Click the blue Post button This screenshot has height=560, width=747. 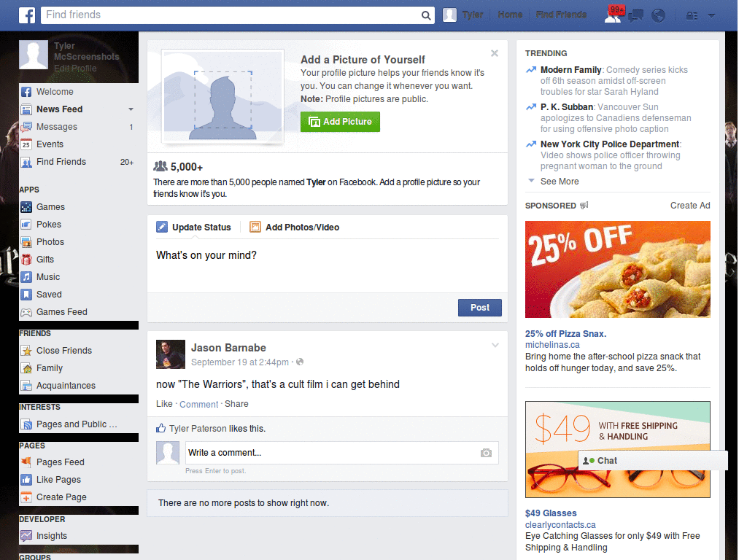480,308
